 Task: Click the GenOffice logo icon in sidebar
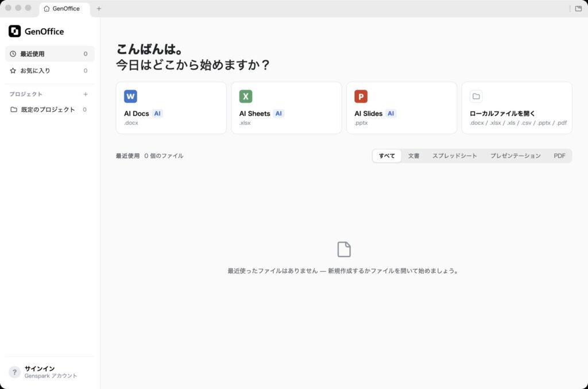[14, 31]
